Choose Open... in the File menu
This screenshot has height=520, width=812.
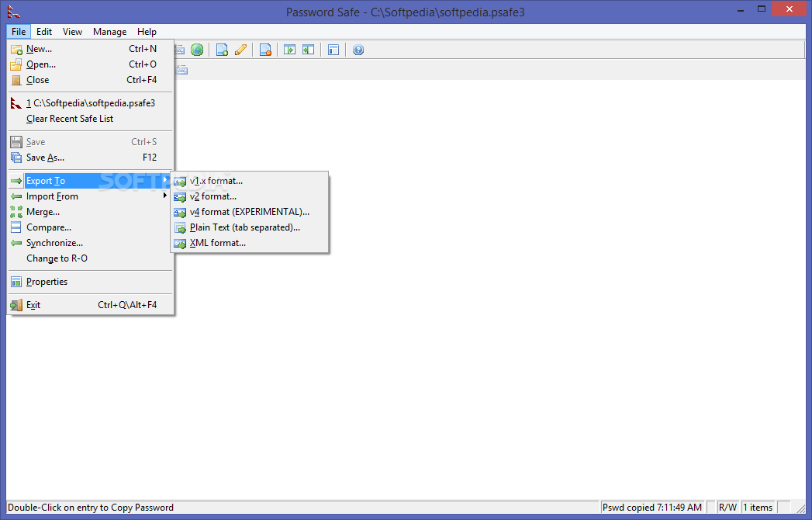tap(91, 64)
